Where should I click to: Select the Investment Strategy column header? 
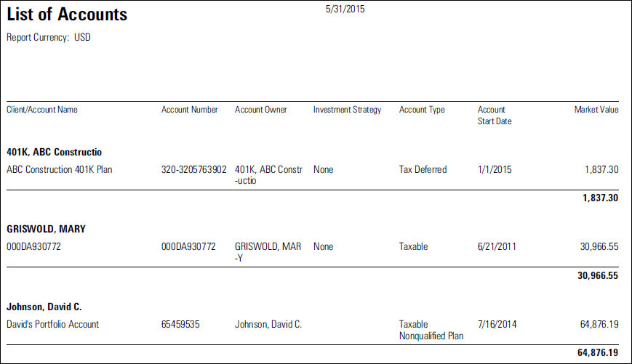click(x=347, y=110)
